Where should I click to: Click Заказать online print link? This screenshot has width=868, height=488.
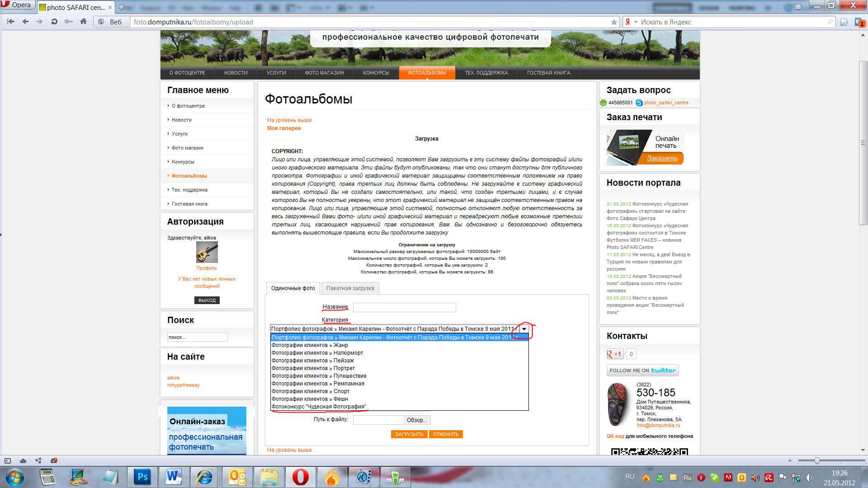click(662, 158)
